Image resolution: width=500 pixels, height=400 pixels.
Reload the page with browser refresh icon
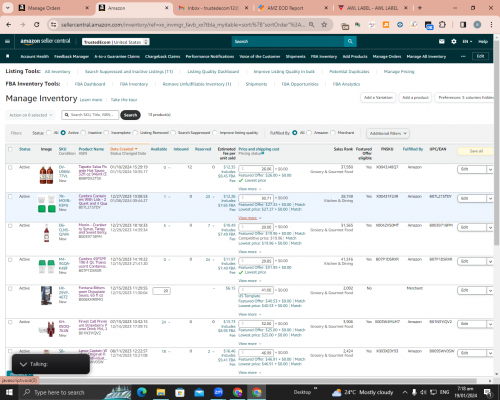pos(37,25)
